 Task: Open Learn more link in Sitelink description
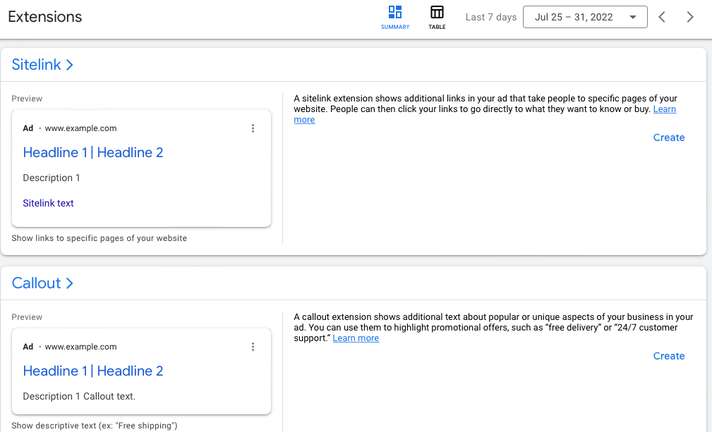tap(664, 109)
